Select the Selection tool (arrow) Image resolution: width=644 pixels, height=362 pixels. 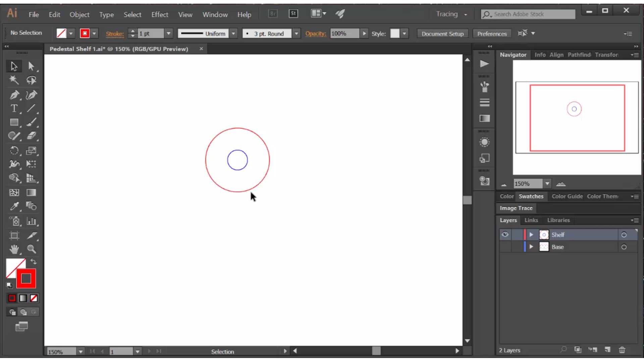[x=14, y=66]
